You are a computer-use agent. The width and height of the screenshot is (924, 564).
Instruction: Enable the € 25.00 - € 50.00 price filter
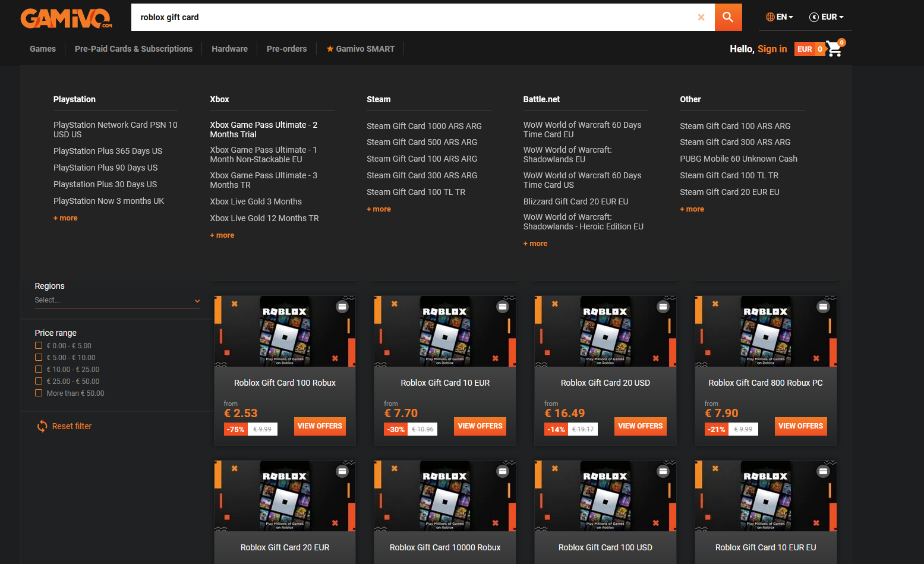point(39,381)
